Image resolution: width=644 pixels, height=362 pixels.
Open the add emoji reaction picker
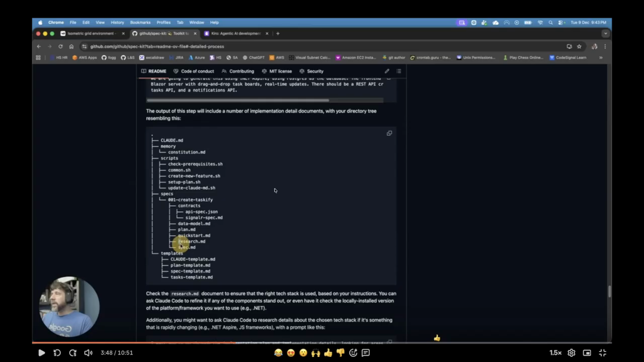click(353, 353)
